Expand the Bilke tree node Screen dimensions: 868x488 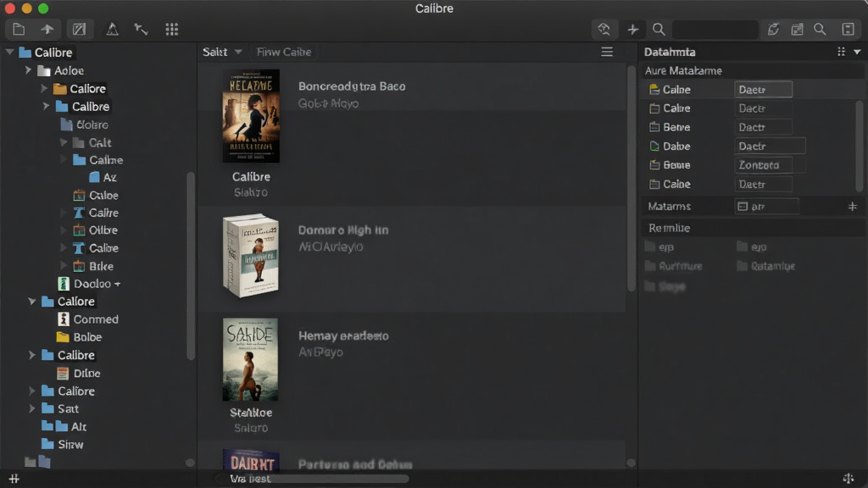[x=64, y=266]
